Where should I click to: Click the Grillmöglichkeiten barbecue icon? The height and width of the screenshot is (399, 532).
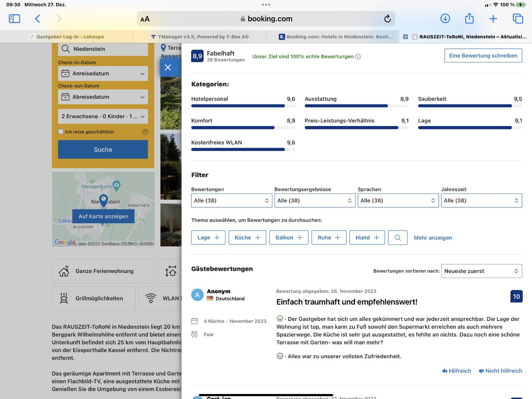point(64,298)
